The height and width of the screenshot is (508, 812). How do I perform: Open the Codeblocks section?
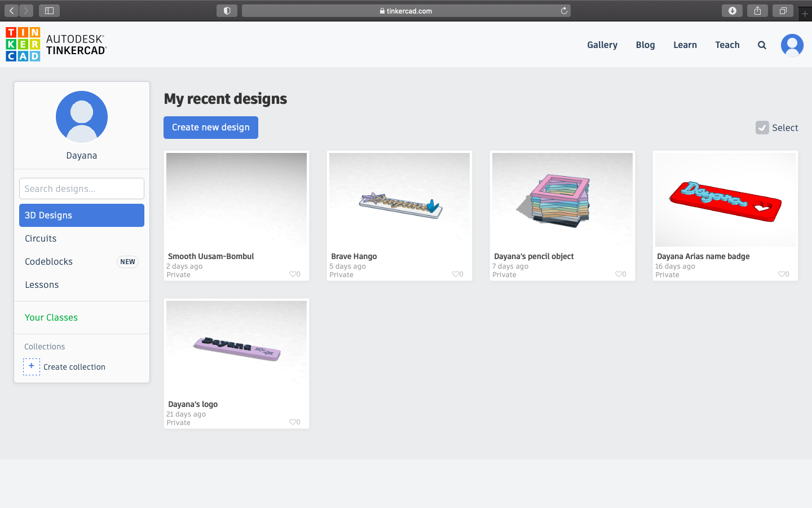coord(48,261)
